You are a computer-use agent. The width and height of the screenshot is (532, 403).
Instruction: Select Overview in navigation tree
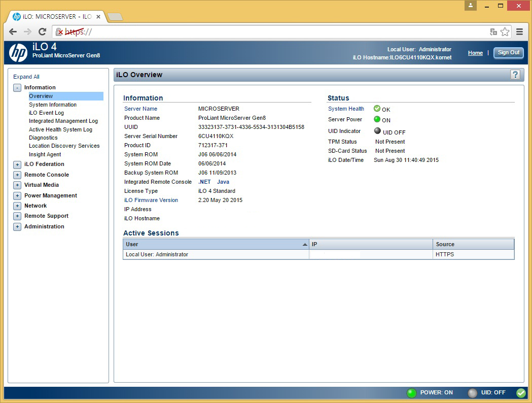pyautogui.click(x=66, y=96)
